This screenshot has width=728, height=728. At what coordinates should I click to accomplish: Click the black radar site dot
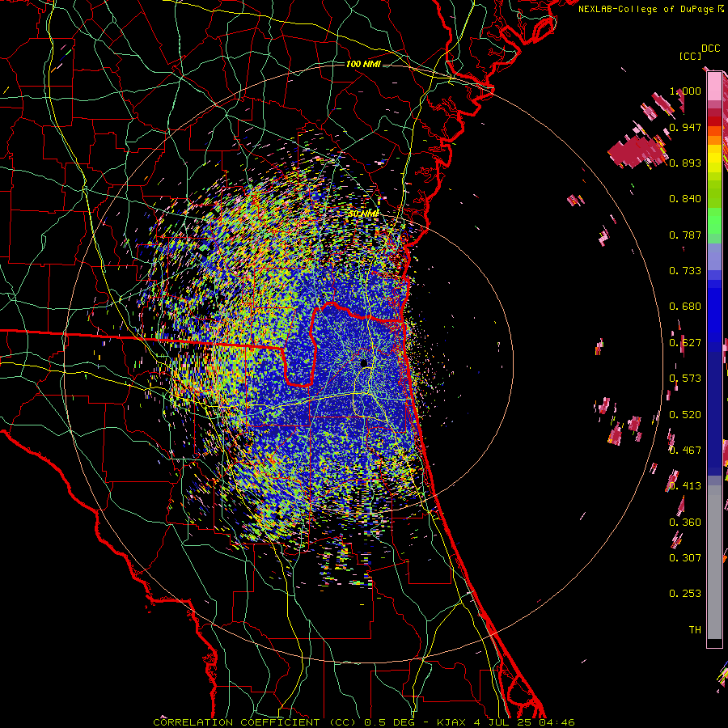pyautogui.click(x=363, y=363)
